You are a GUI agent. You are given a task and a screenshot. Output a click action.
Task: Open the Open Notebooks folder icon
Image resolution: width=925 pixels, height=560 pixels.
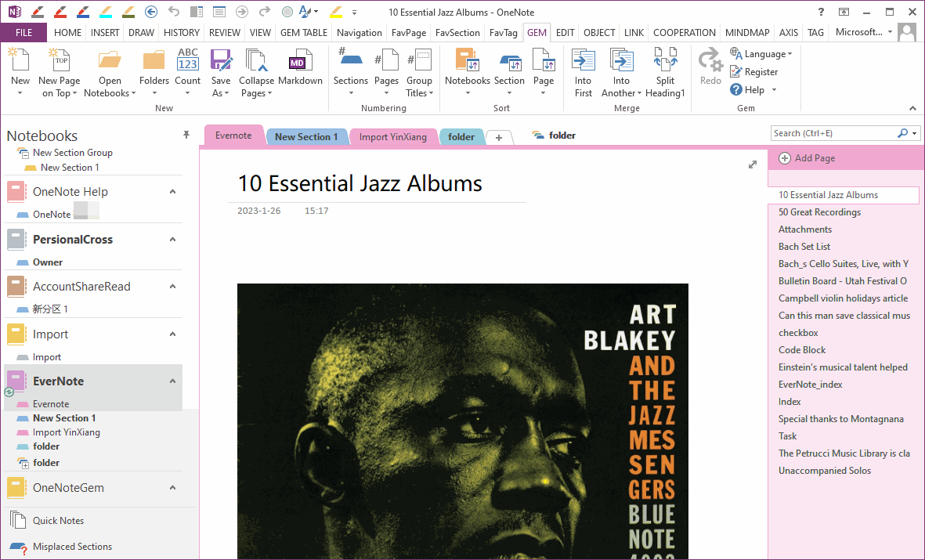click(110, 60)
